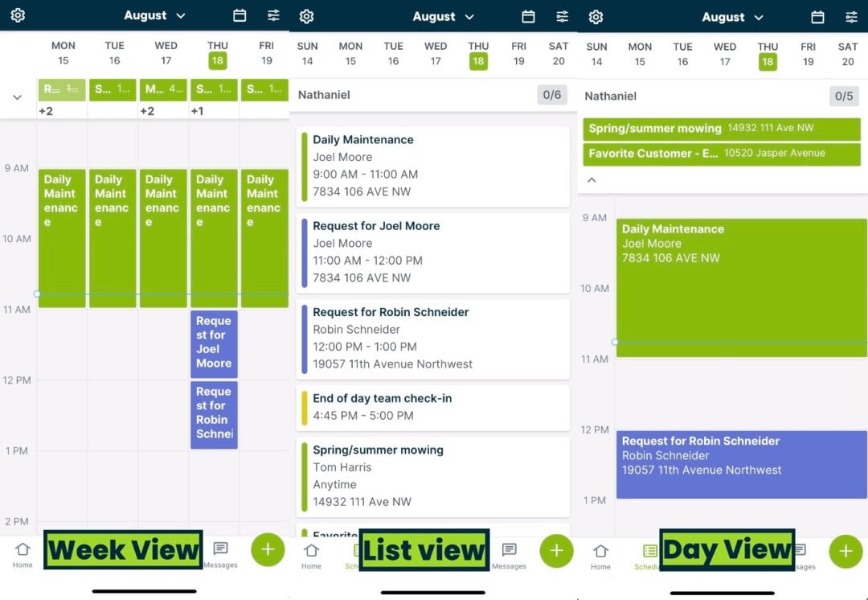Expand the all-day row chevron in week view

click(x=17, y=97)
